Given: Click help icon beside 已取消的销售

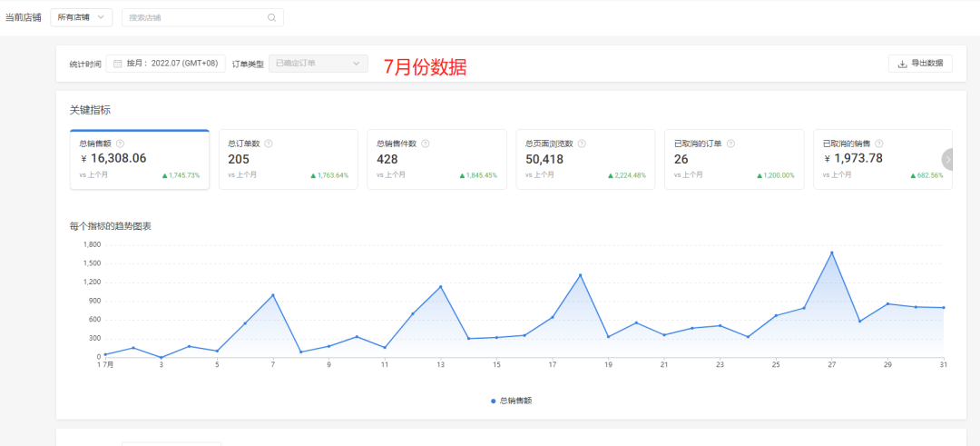Looking at the screenshot, I should tap(879, 144).
